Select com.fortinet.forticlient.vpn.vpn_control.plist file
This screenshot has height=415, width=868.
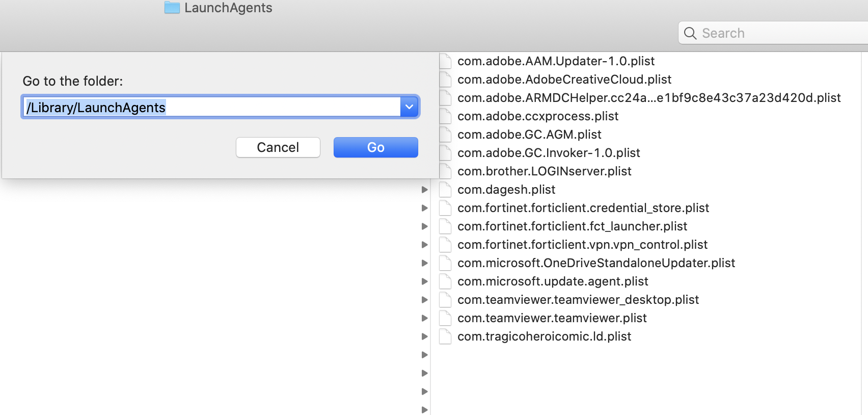582,245
